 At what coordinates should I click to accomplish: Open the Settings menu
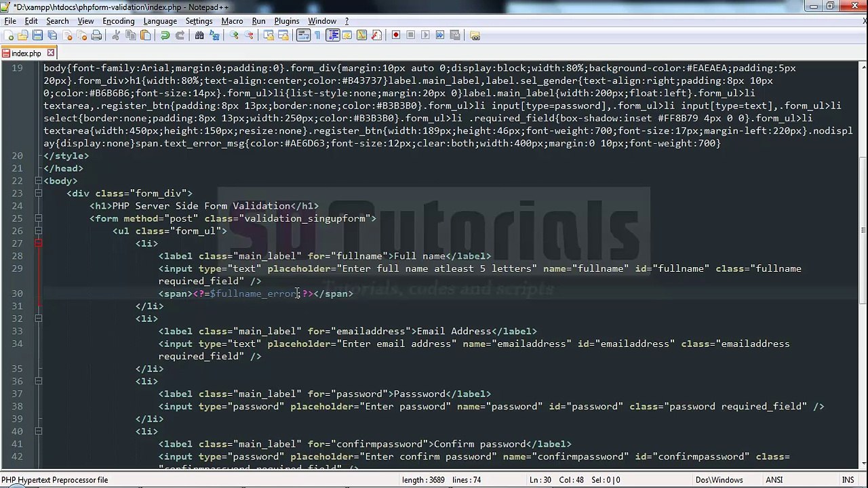[x=199, y=21]
